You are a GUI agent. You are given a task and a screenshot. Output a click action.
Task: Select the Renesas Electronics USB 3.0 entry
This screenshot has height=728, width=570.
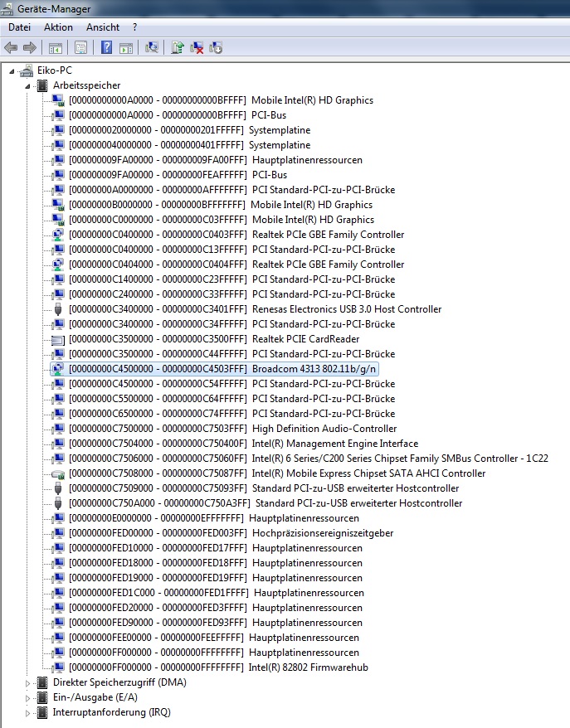tap(255, 309)
